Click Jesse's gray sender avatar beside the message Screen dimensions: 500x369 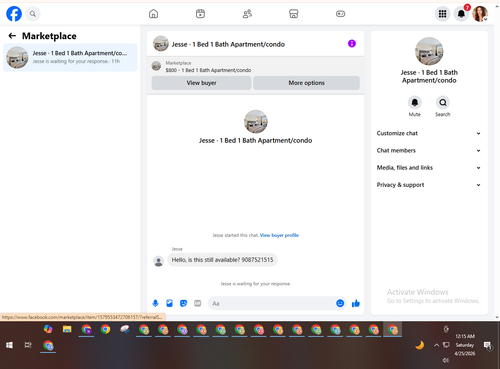(158, 261)
